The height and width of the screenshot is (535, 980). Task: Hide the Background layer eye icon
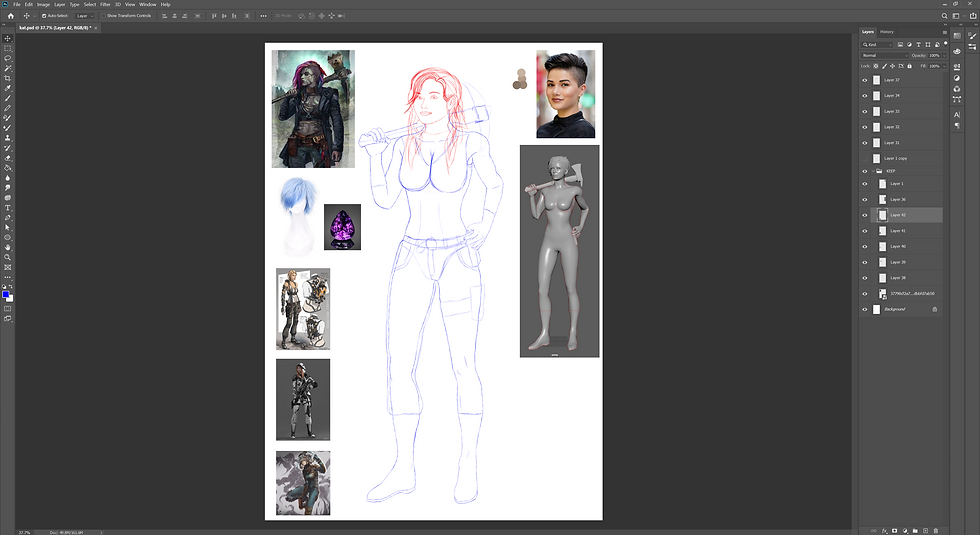[x=865, y=309]
